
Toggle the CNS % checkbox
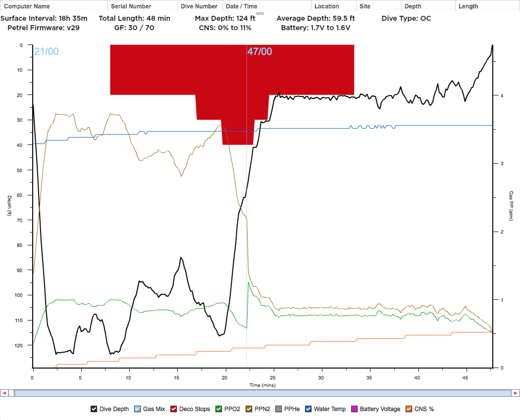click(x=409, y=409)
